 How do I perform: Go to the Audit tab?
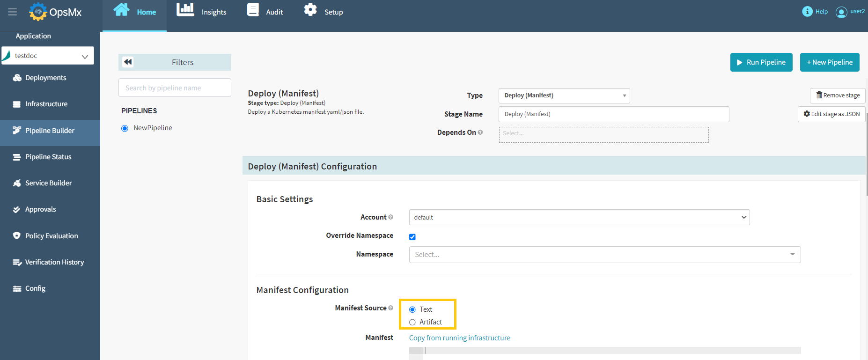tap(265, 12)
